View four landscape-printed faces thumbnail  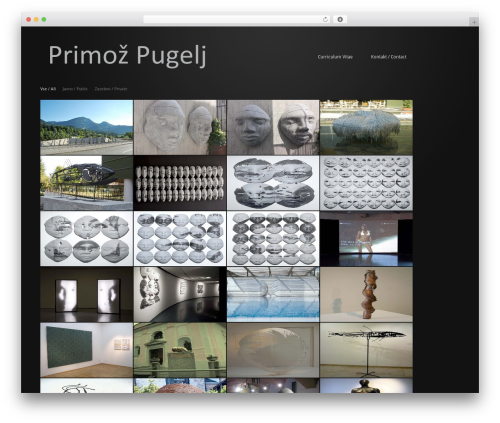(273, 183)
